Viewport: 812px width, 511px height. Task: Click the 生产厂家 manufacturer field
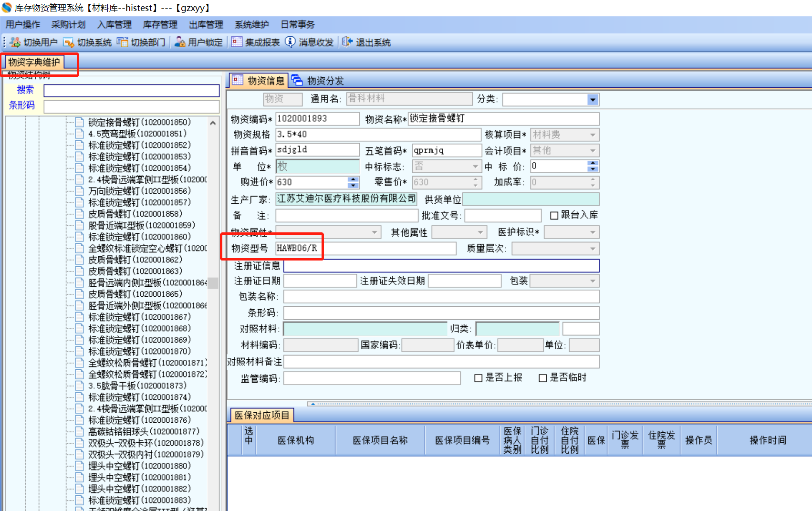[346, 199]
